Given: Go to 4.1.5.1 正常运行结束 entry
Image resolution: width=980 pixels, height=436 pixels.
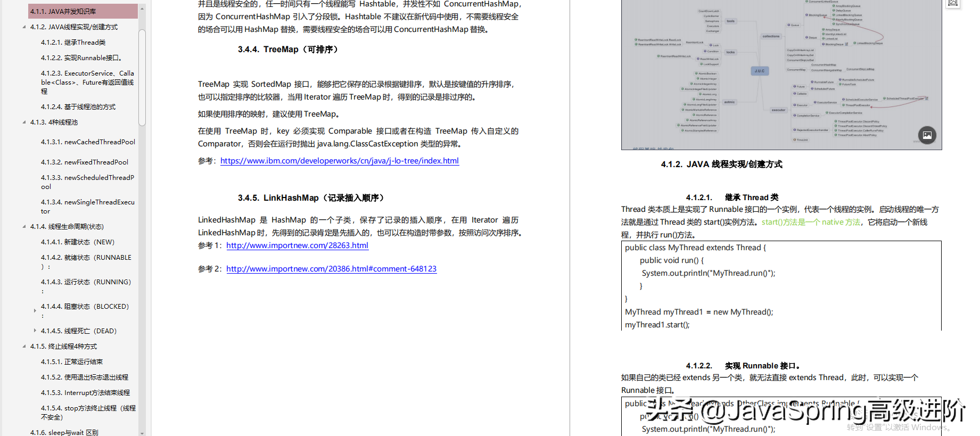Looking at the screenshot, I should pos(72,361).
